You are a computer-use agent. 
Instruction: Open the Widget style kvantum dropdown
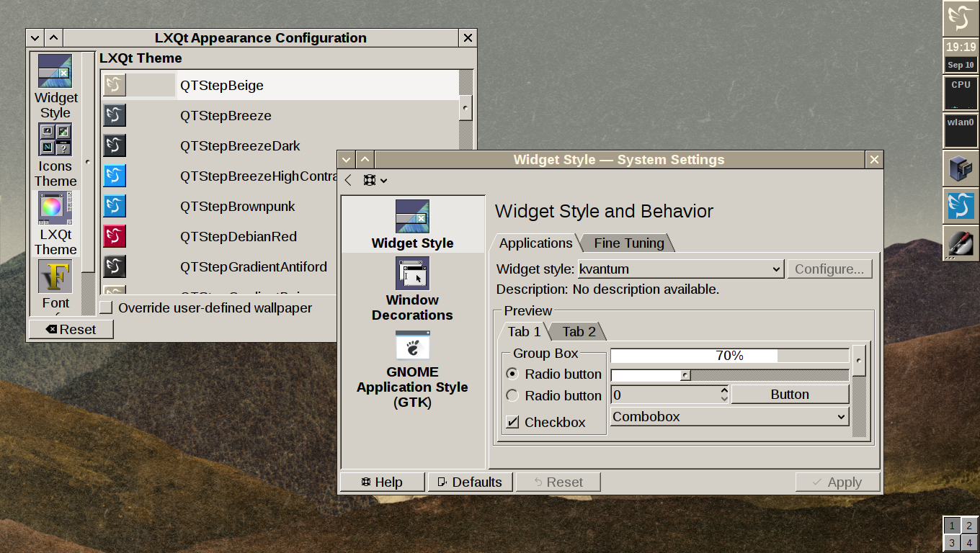(680, 269)
